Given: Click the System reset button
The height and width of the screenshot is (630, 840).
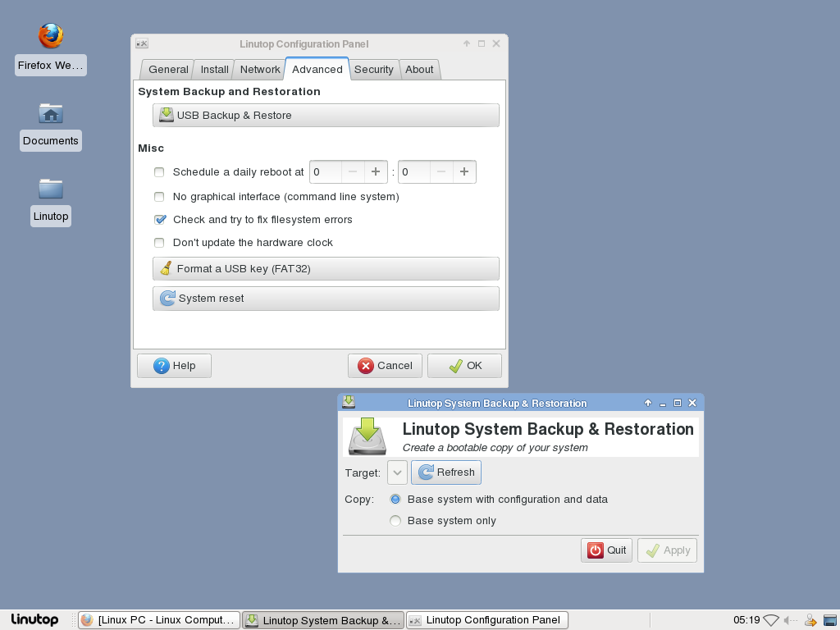Looking at the screenshot, I should pos(326,299).
